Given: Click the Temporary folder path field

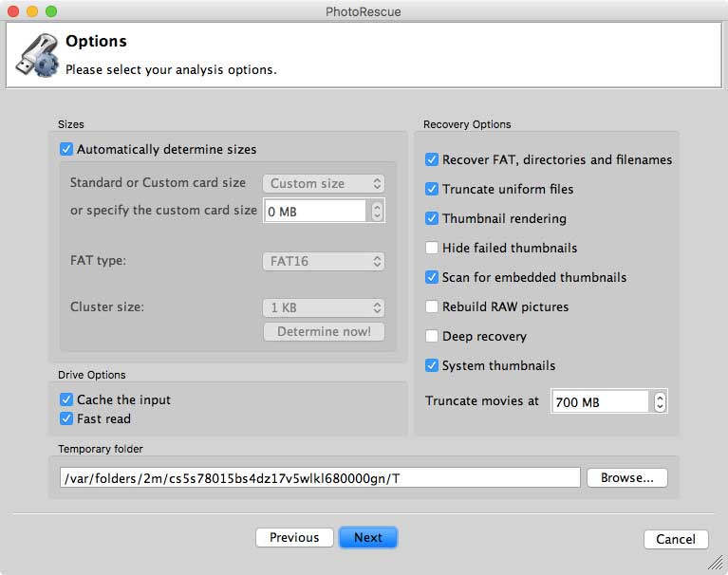Looking at the screenshot, I should (x=320, y=478).
